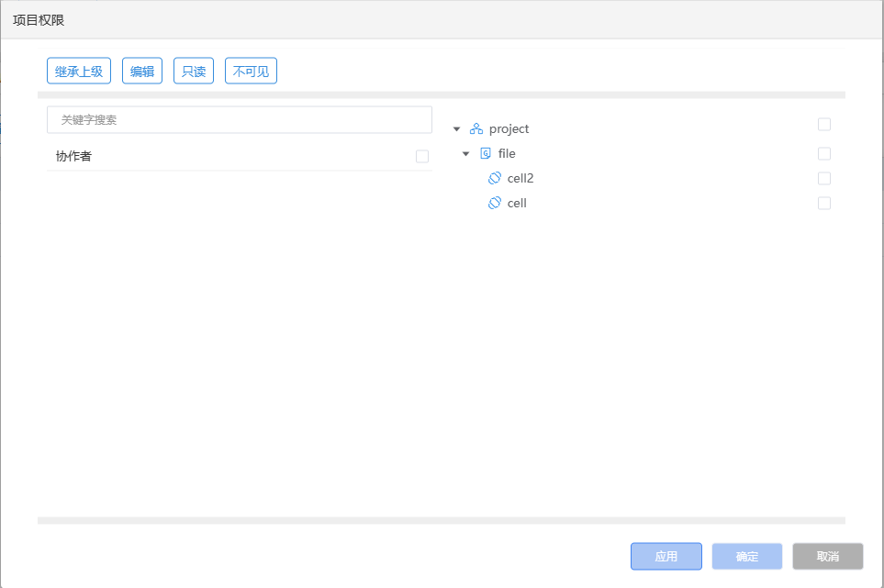This screenshot has height=588, width=884.
Task: Collapse the project tree node
Action: (x=456, y=129)
